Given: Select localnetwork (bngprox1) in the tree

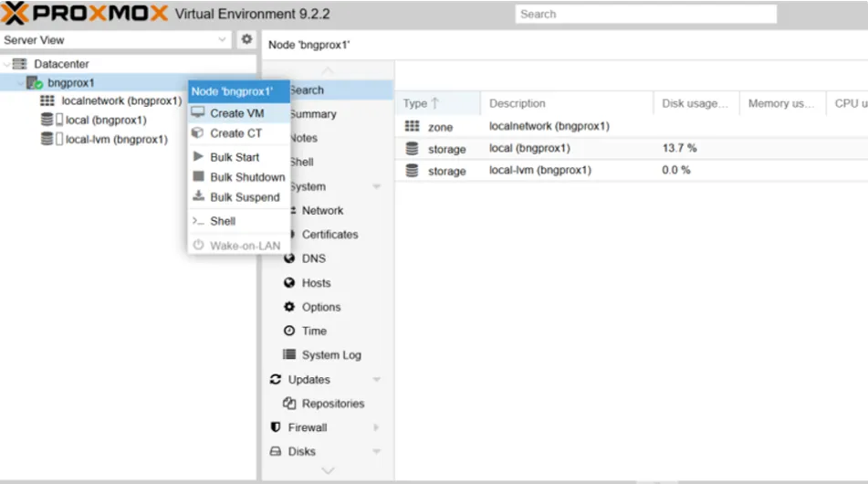Looking at the screenshot, I should click(x=121, y=100).
